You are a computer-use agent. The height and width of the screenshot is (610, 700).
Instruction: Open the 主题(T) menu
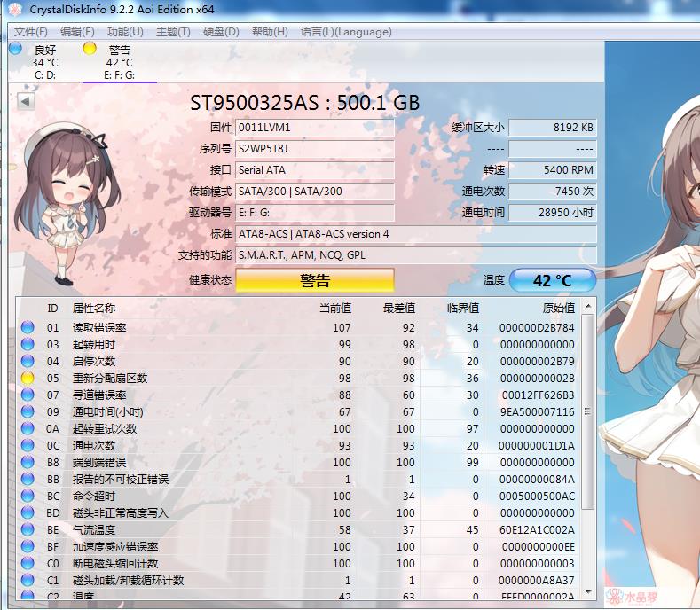coord(173,32)
